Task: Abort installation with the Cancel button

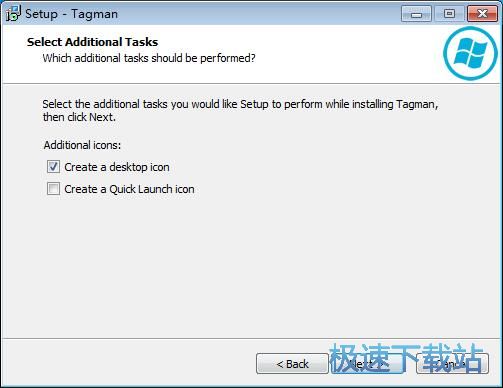Action: (x=453, y=364)
